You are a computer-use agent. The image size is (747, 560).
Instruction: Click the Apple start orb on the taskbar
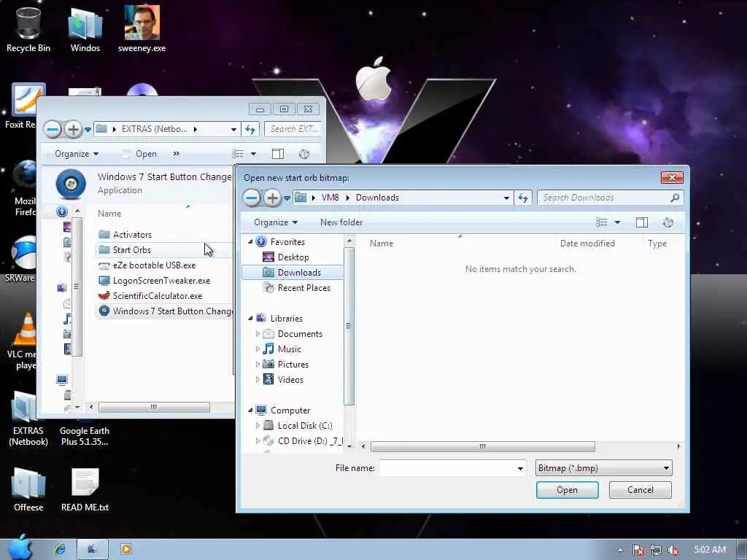19,548
